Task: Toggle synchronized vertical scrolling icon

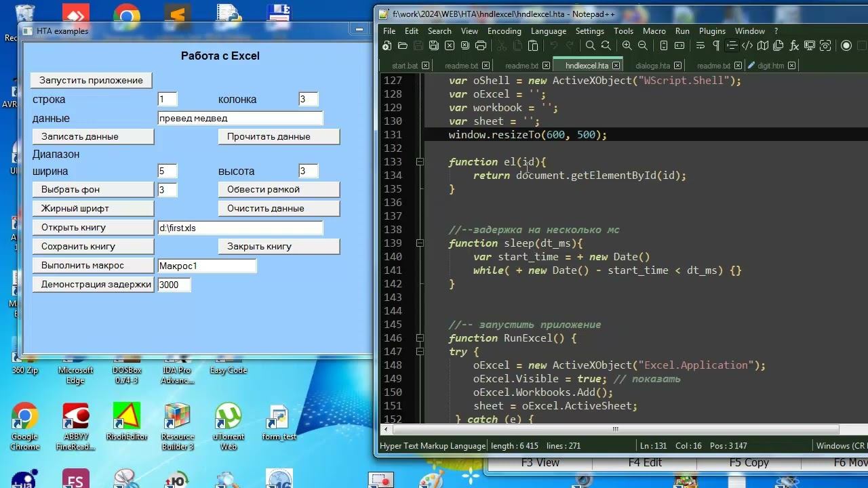Action: tap(663, 46)
